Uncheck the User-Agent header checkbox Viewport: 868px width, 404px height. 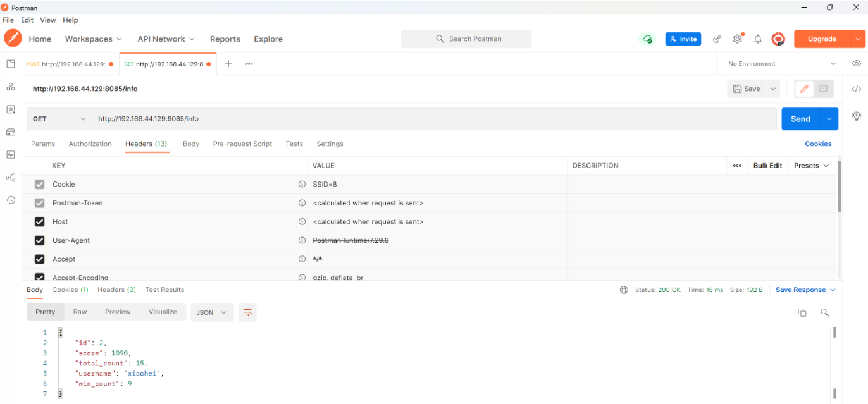click(40, 241)
